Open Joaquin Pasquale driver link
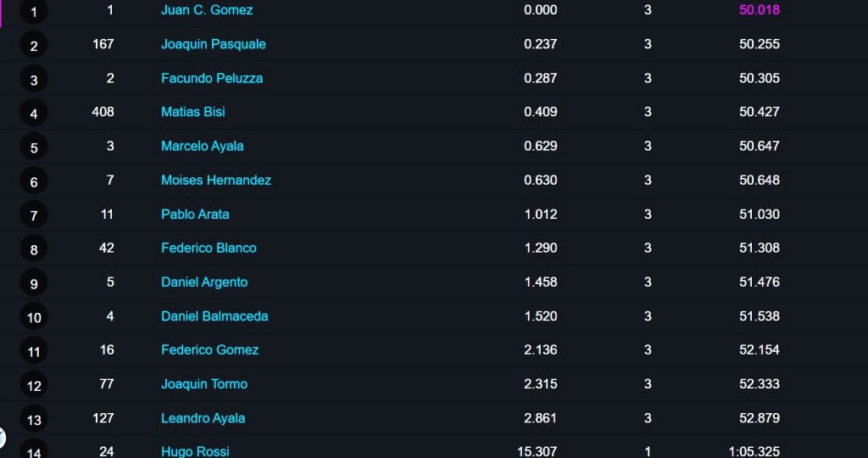Viewport: 868px width, 458px height. pos(213,44)
